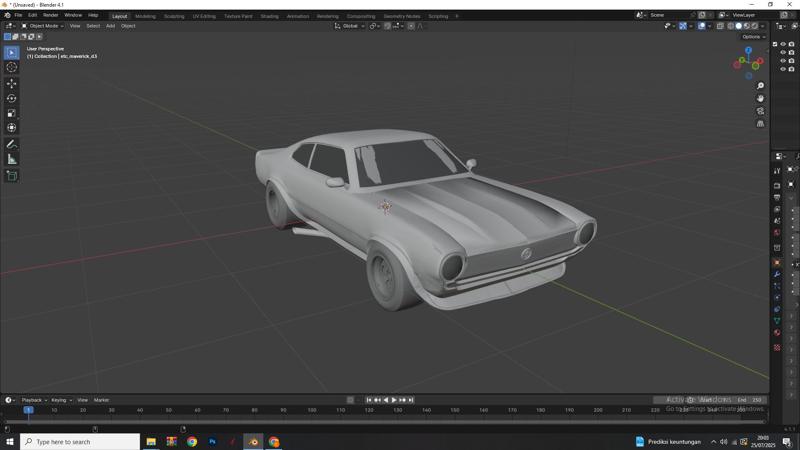Hide the first outliner item using its eye icon
The image size is (800, 450).
click(783, 44)
